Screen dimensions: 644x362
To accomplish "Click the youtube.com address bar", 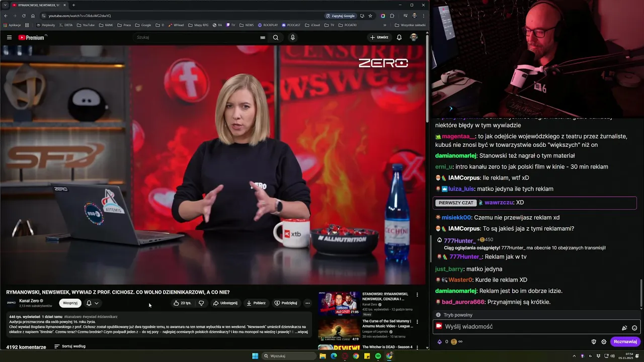I will pos(181,16).
